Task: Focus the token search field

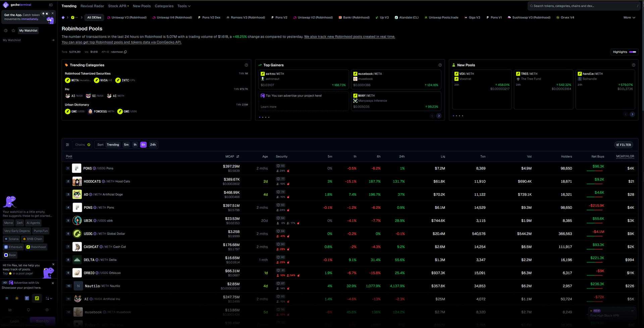Action: (584, 6)
